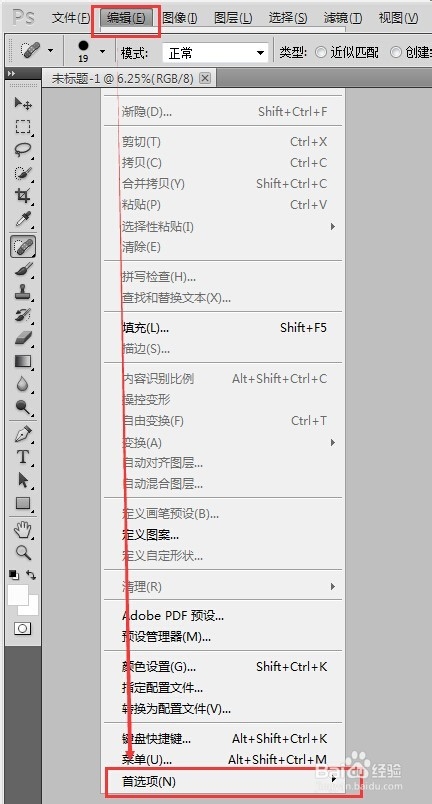The width and height of the screenshot is (432, 804).
Task: Select the Spot Healing Brush in the toolbox
Action: [23, 247]
